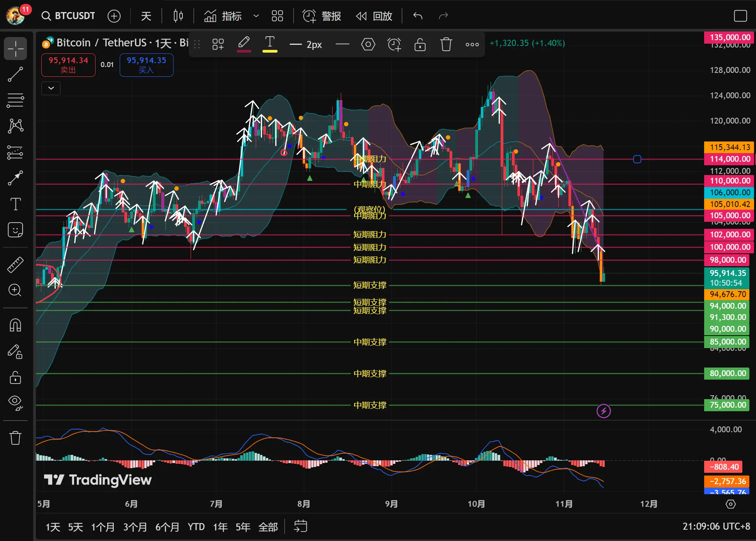This screenshot has width=756, height=541.
Task: Open the candlestick chart style selector
Action: click(x=178, y=16)
